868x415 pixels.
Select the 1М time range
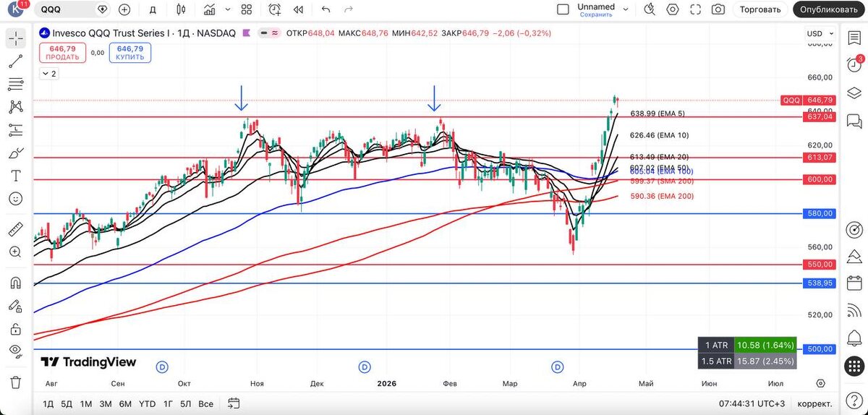pos(86,403)
